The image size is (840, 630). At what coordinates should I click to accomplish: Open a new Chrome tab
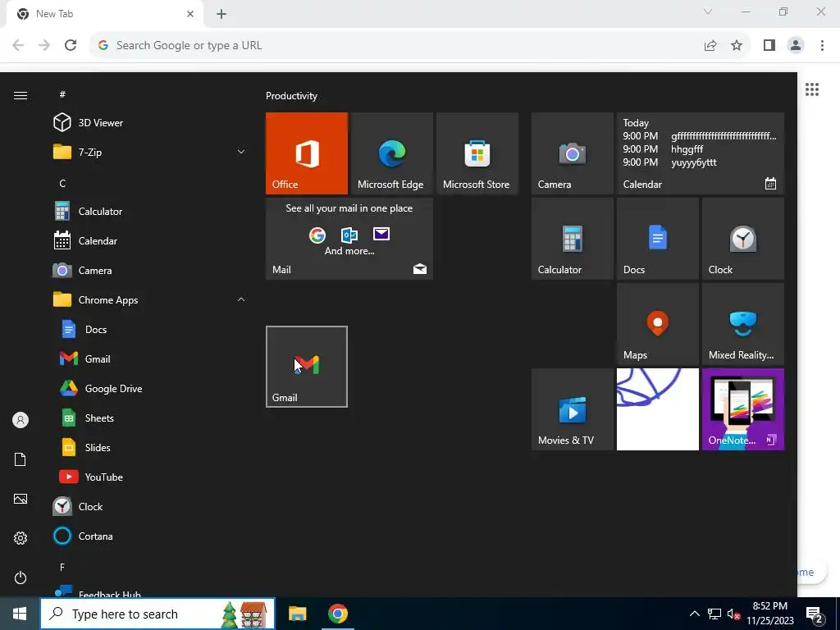pyautogui.click(x=221, y=15)
